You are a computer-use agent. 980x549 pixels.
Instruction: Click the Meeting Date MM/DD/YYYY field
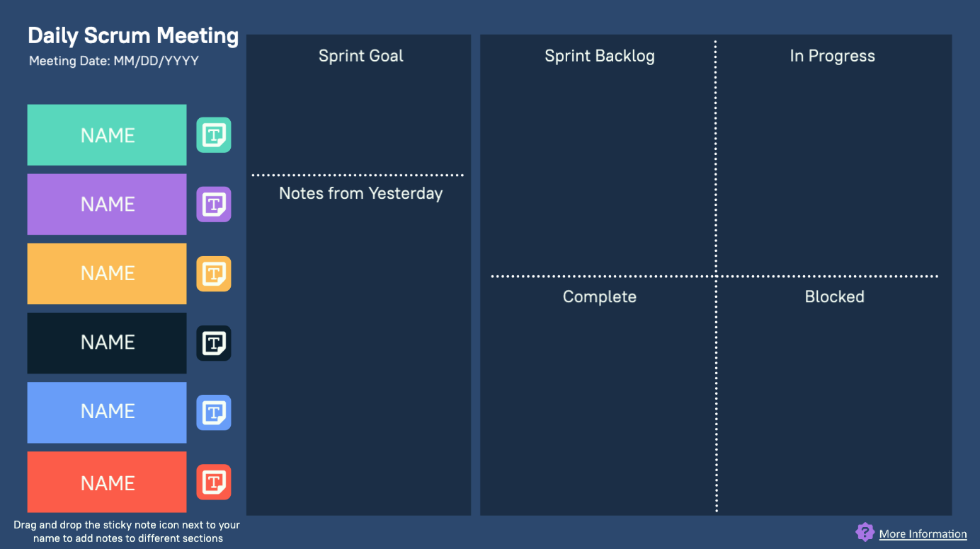[114, 62]
